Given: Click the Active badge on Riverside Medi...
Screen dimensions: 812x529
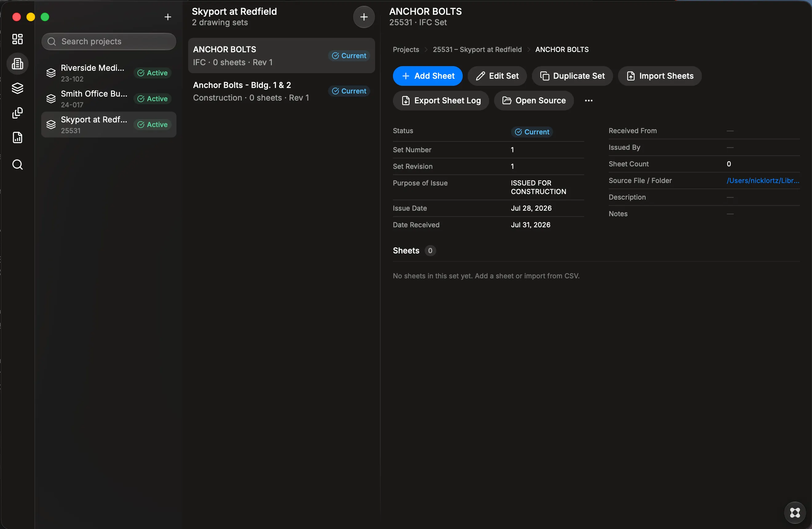Looking at the screenshot, I should pos(152,73).
